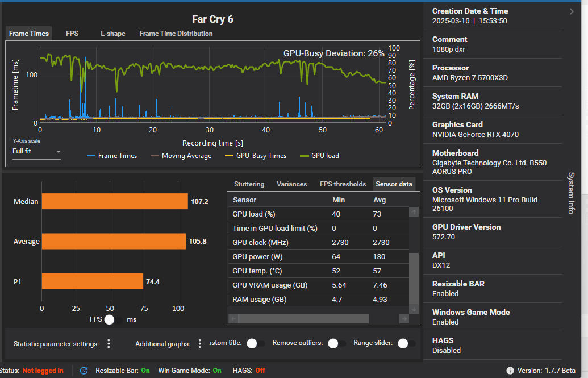Viewport: 588px width, 378px height.
Task: Click the sensor table scroll-down arrow
Action: [x=414, y=309]
